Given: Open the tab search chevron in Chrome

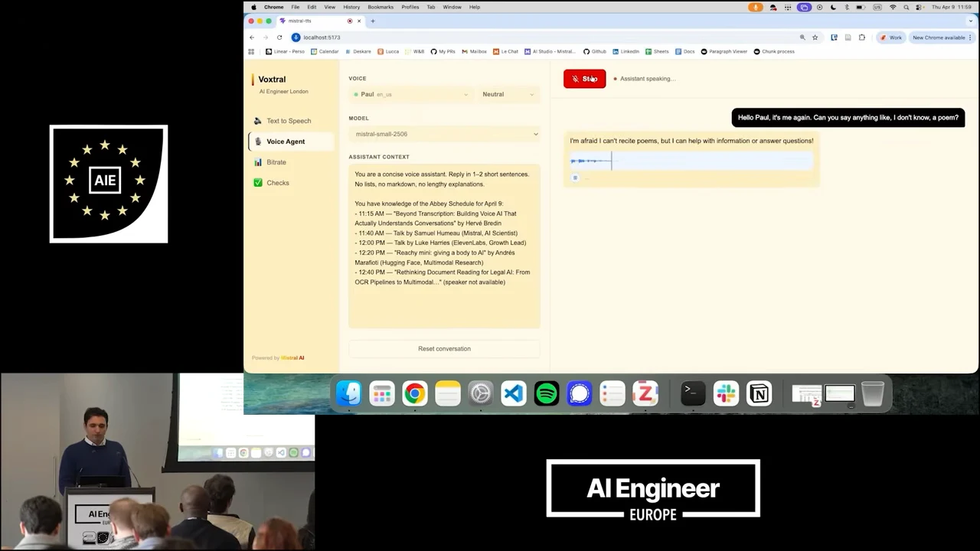Looking at the screenshot, I should pos(971,21).
